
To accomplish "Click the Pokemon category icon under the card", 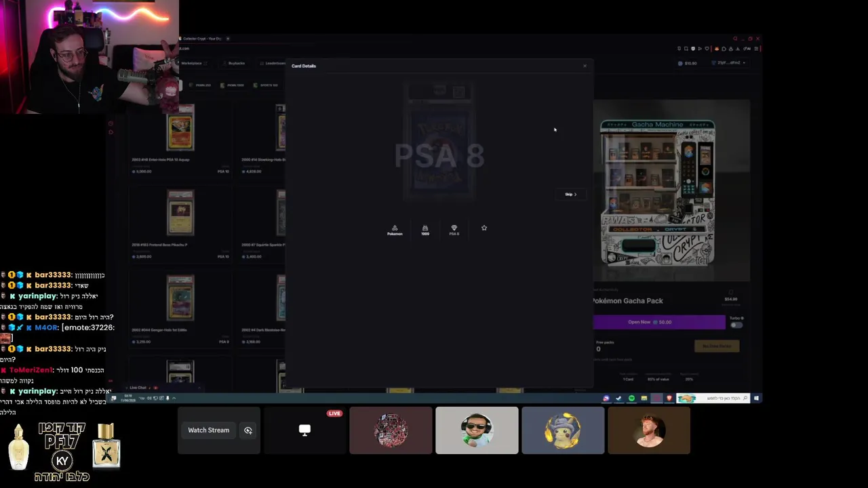I will click(395, 230).
